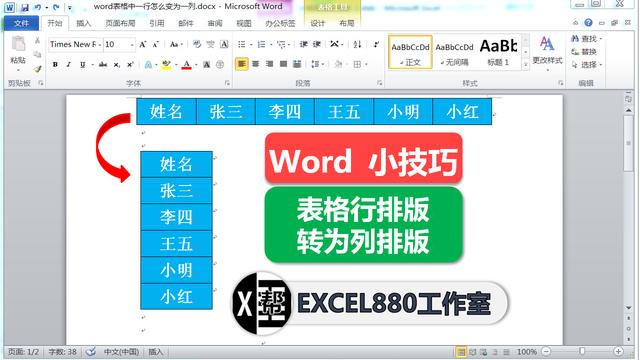Switch to the Page Layout (页面布局) tab
Screen dimensions: 640x360
pyautogui.click(x=120, y=23)
